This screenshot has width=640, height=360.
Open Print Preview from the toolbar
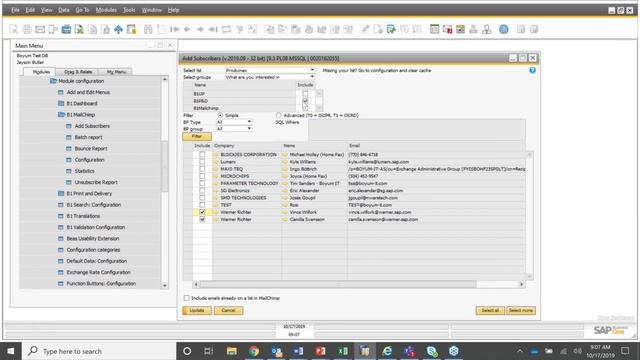14,29
